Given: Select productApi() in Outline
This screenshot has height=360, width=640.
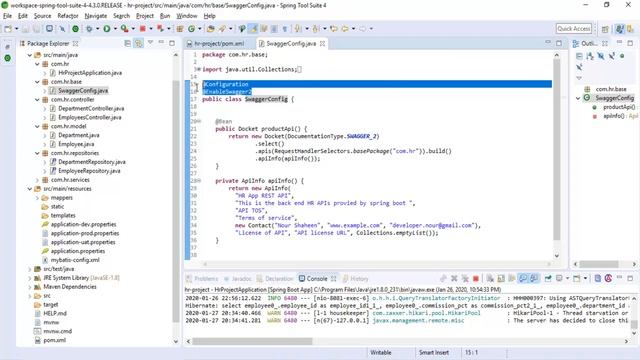Looking at the screenshot, I should click(619, 107).
